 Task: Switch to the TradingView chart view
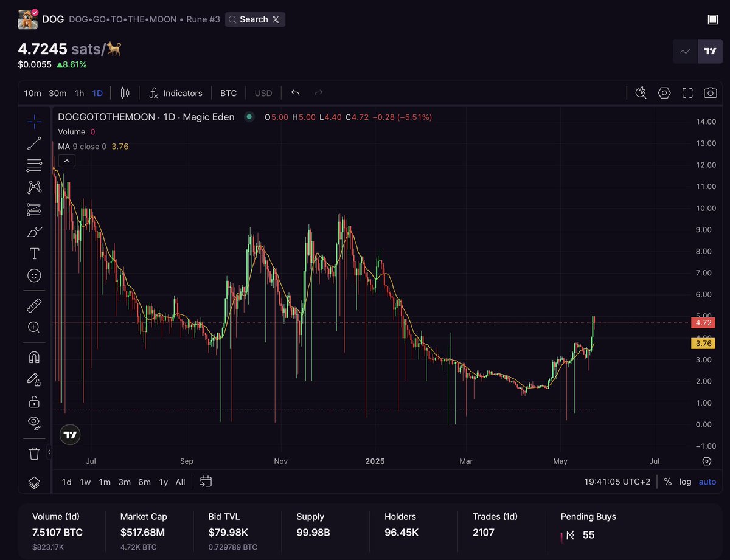click(710, 51)
